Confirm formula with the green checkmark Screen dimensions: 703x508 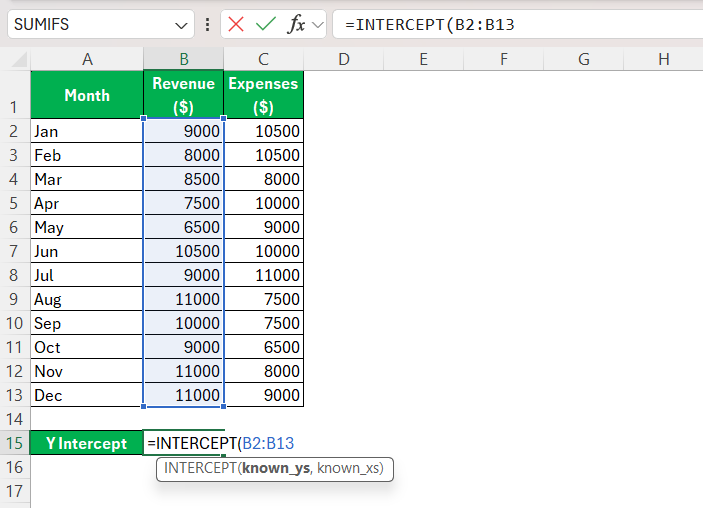(265, 24)
